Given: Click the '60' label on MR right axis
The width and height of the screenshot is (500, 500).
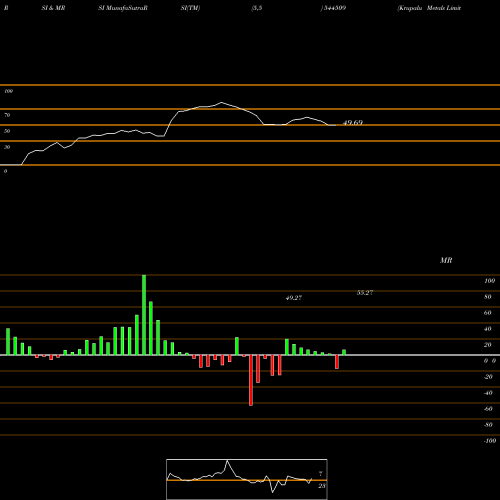Looking at the screenshot, I should 488,313.
